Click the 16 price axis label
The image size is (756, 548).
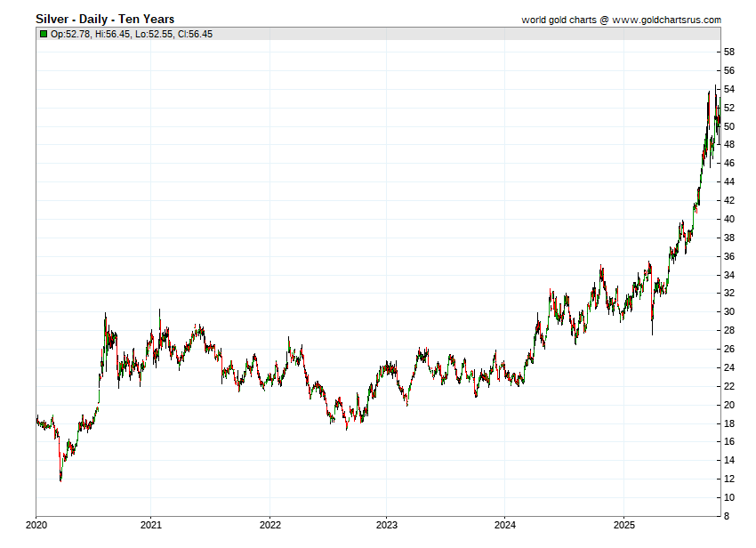729,441
